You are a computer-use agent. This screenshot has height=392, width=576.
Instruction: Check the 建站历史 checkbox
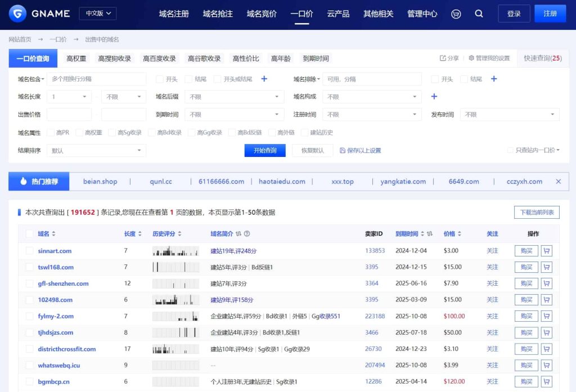coord(304,133)
